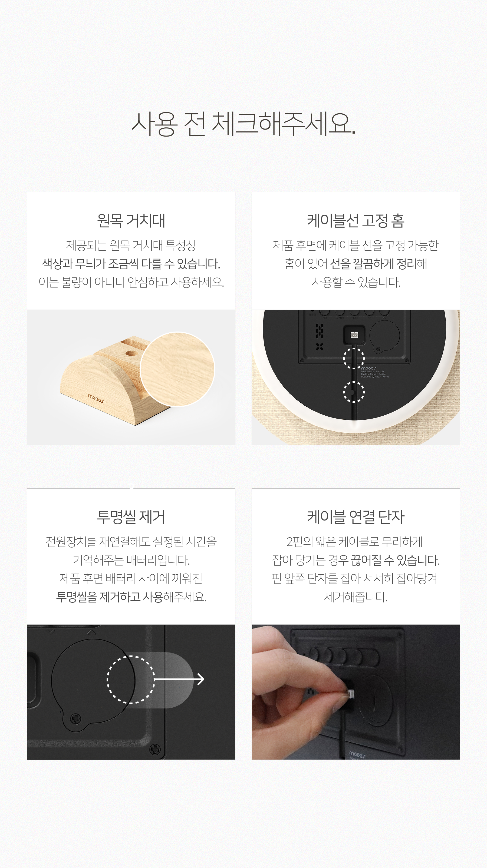
Task: Click the Phillips screw on the battery cover tab
Action: pos(76,719)
